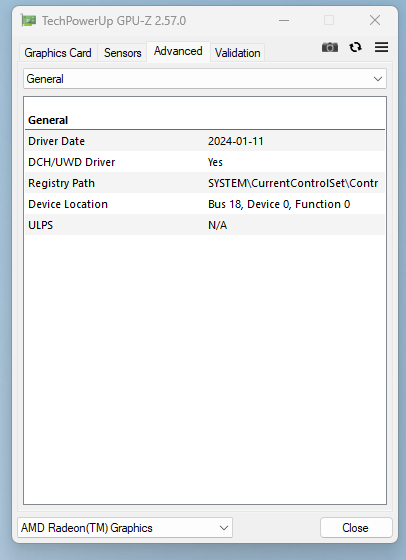
Task: Select the DCH/UWD Driver row label
Action: coord(71,162)
